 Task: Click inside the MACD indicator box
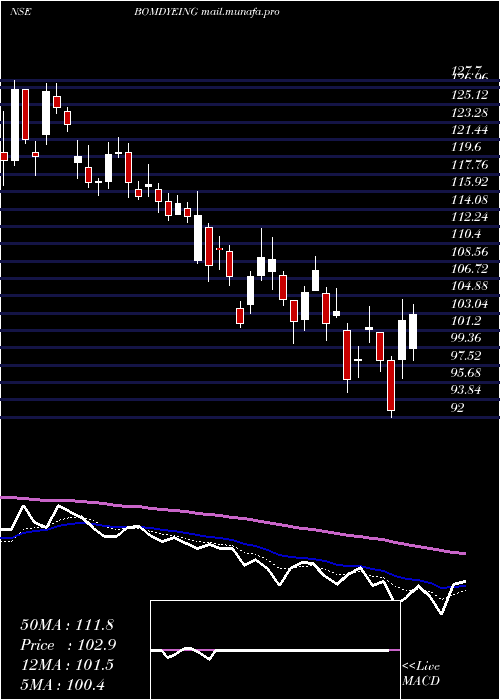(275, 650)
